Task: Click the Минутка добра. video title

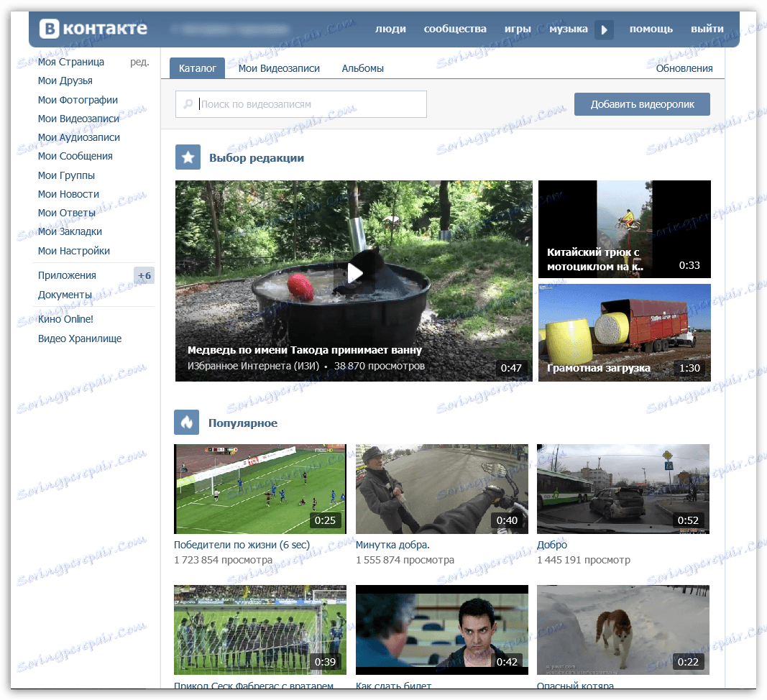Action: click(392, 545)
